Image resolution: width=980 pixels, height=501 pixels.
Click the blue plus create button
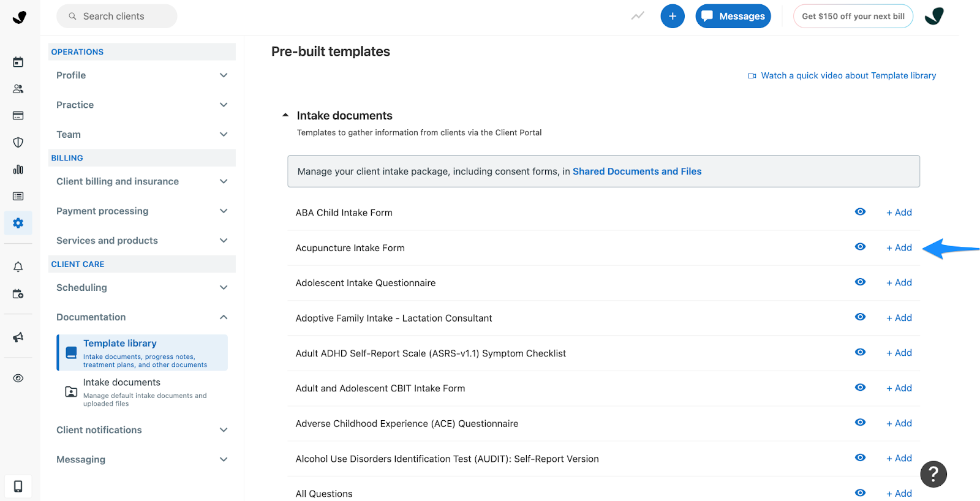[672, 16]
